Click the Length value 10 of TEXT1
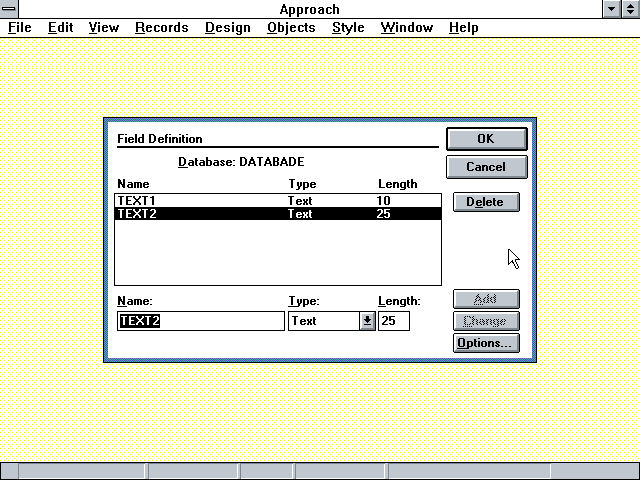 384,200
